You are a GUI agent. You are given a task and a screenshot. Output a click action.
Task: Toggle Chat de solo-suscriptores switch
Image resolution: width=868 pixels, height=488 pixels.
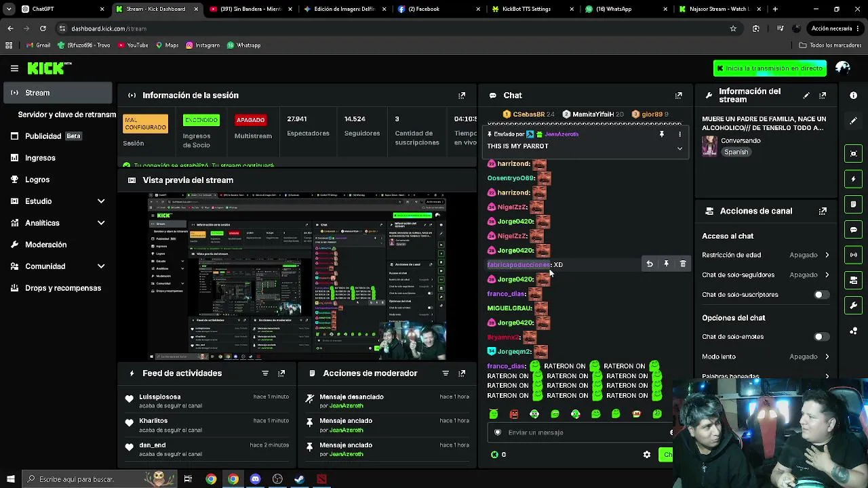click(x=821, y=295)
